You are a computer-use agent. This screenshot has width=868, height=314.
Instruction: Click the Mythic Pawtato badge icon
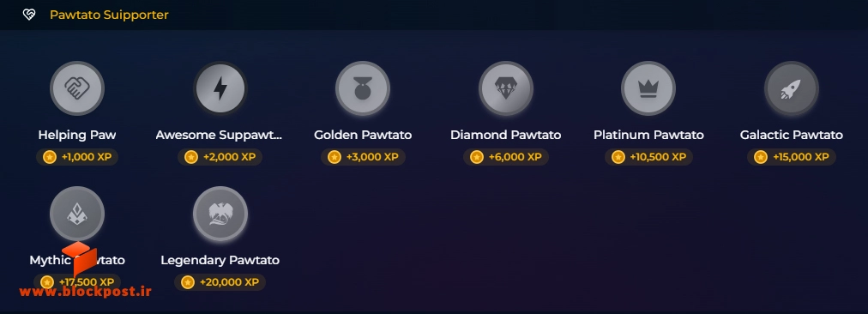(x=77, y=214)
